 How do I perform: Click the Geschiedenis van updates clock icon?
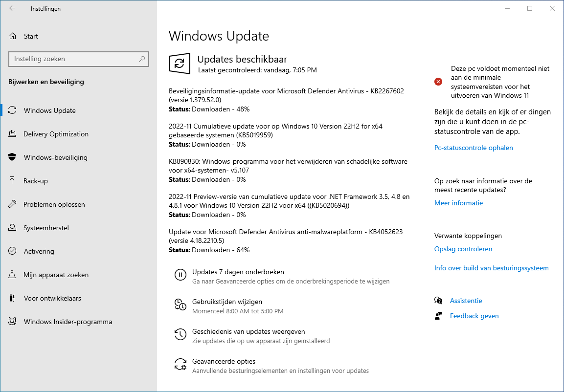(180, 335)
